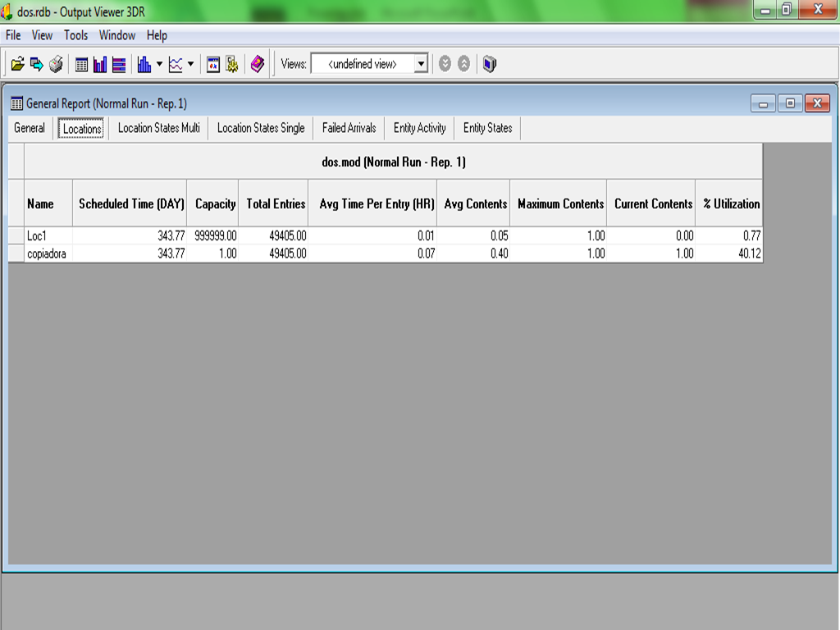Expand the histogram dropdown arrow
Screen dimensions: 840x630
click(x=159, y=64)
